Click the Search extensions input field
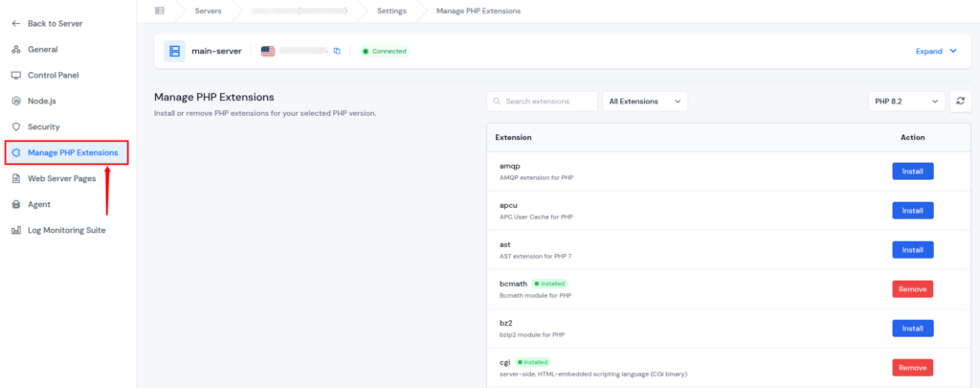Screen dimensions: 980x388 [x=548, y=101]
